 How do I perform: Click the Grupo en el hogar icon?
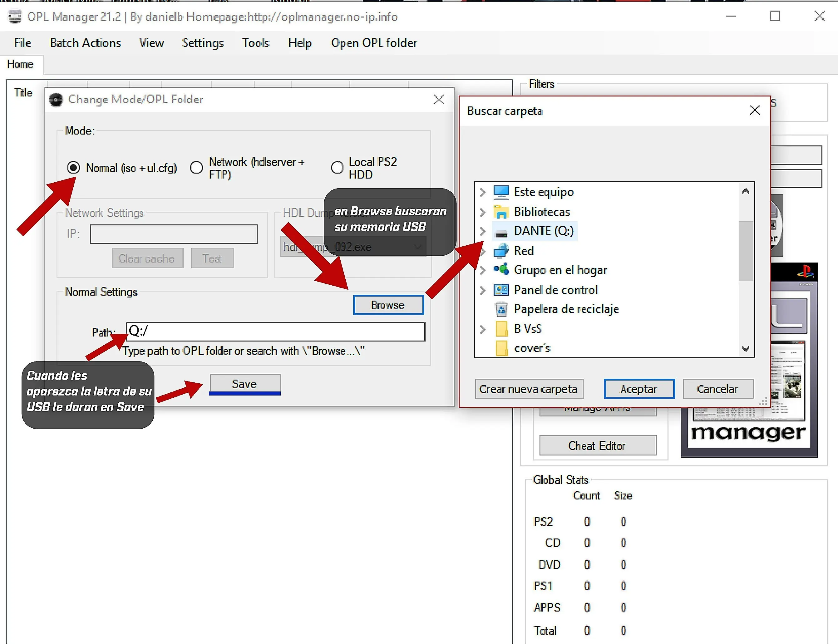coord(501,270)
